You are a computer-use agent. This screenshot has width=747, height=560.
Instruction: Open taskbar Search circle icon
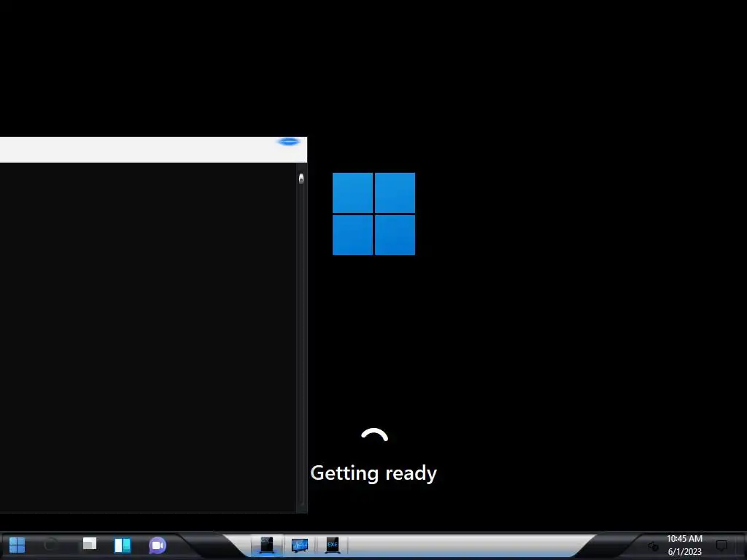(x=52, y=545)
